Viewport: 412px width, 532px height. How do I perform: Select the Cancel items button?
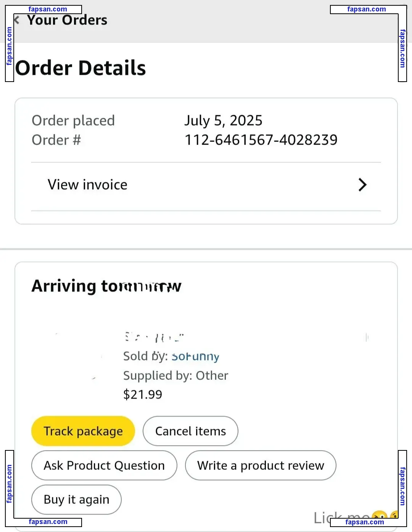(190, 431)
